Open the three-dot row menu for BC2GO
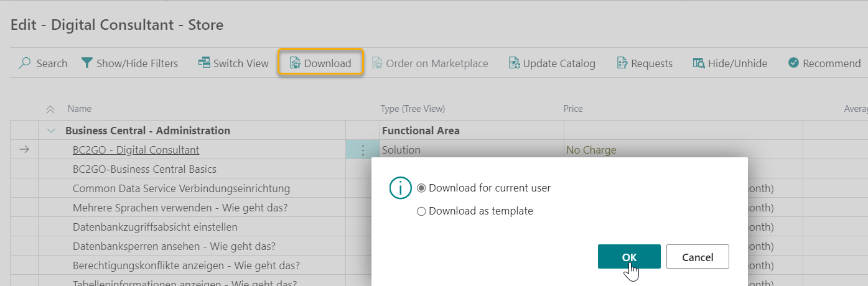Image resolution: width=868 pixels, height=286 pixels. pyautogui.click(x=362, y=150)
